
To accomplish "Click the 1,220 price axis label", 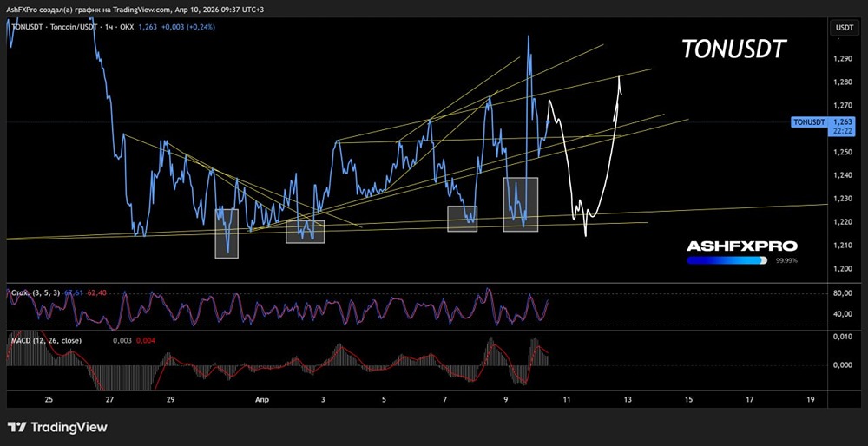I will [x=841, y=222].
